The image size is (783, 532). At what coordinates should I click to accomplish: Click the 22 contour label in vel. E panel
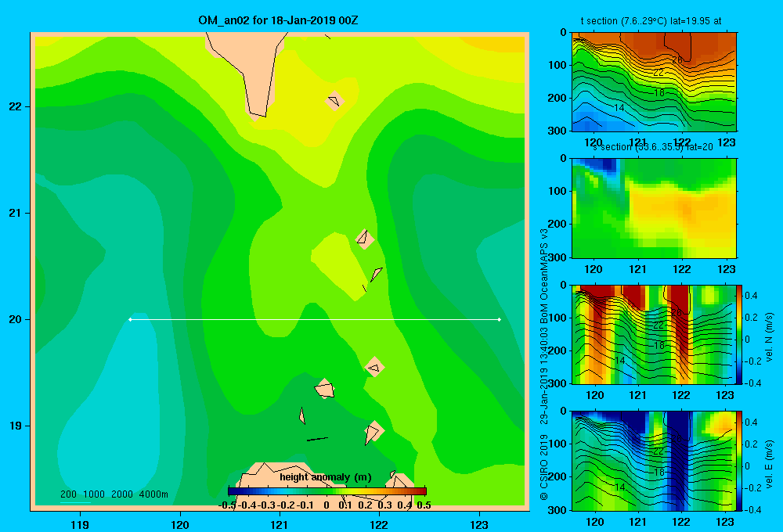[659, 451]
